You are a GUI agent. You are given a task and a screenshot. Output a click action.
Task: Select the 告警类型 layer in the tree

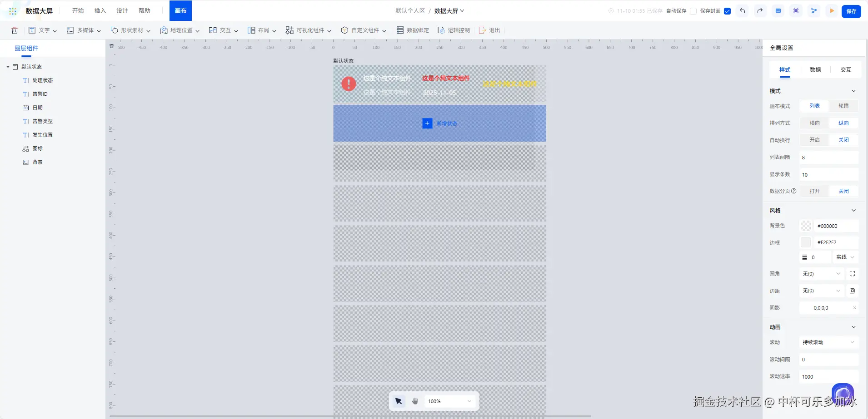click(42, 121)
